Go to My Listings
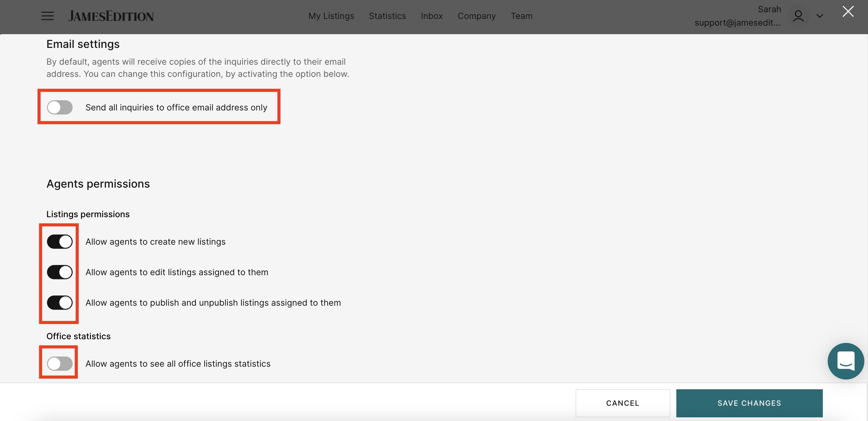This screenshot has width=868, height=421. pyautogui.click(x=331, y=16)
